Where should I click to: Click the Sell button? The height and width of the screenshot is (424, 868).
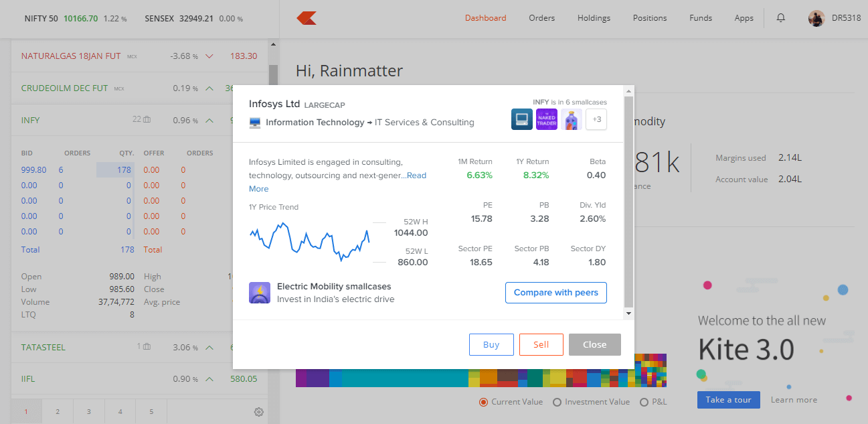[x=541, y=344]
